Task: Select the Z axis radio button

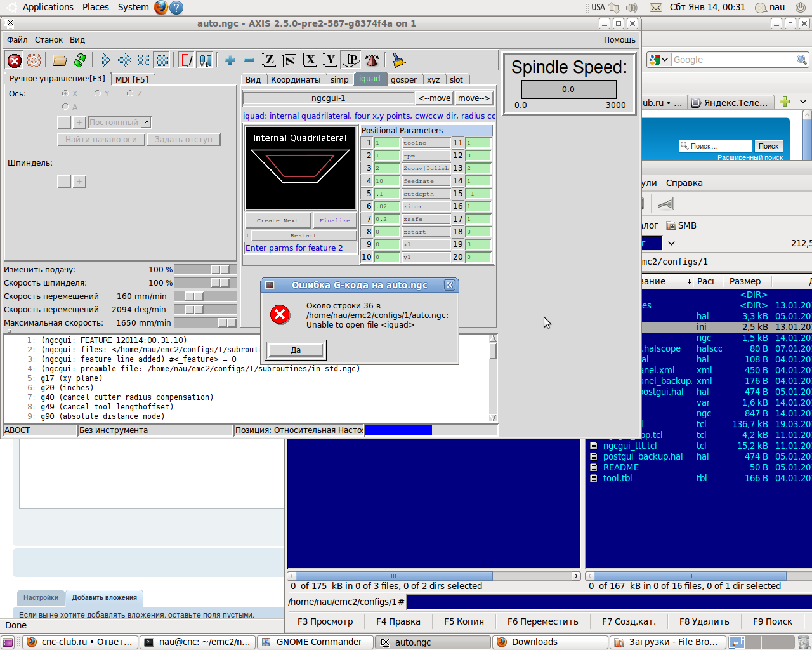Action: pyautogui.click(x=130, y=93)
